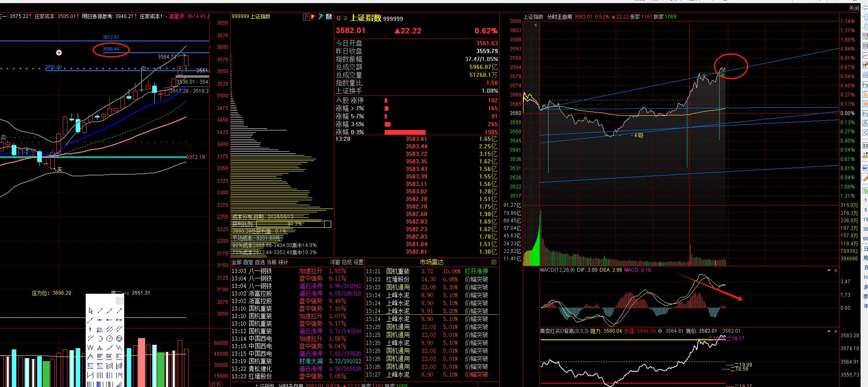Expand the MACD indicator dropdown arrow
This screenshot has height=387, width=868.
coord(829,270)
